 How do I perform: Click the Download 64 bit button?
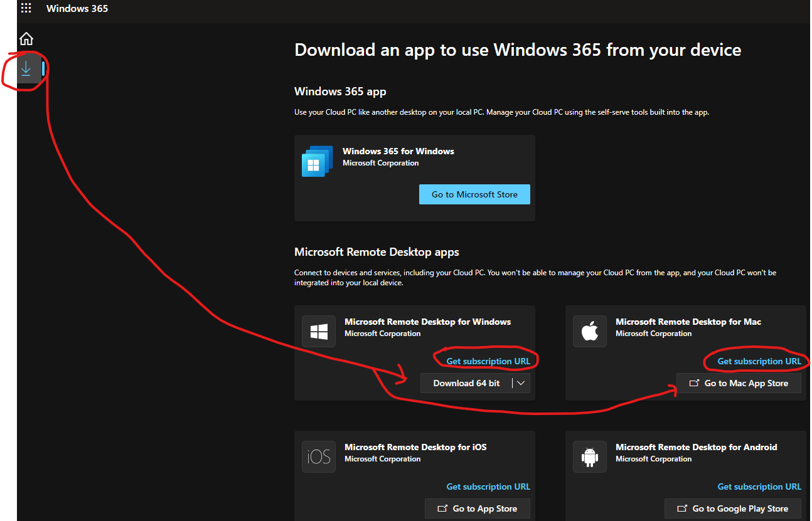coord(466,383)
